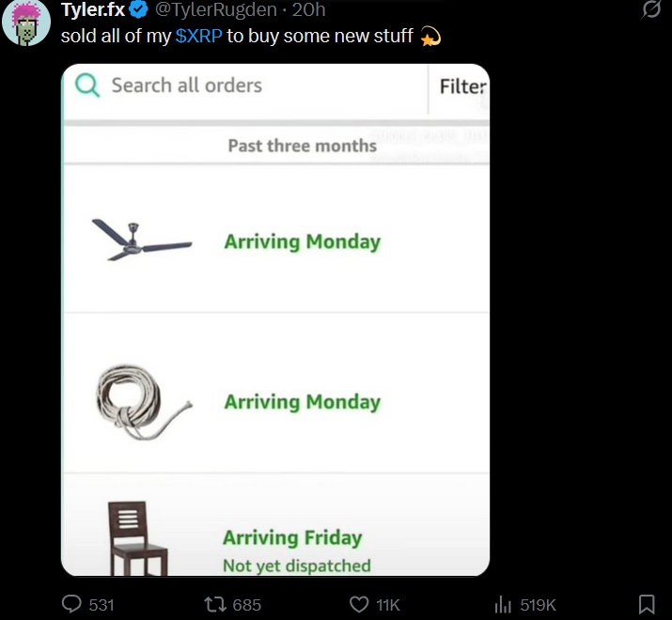Click the blue verified badge

pos(138,10)
